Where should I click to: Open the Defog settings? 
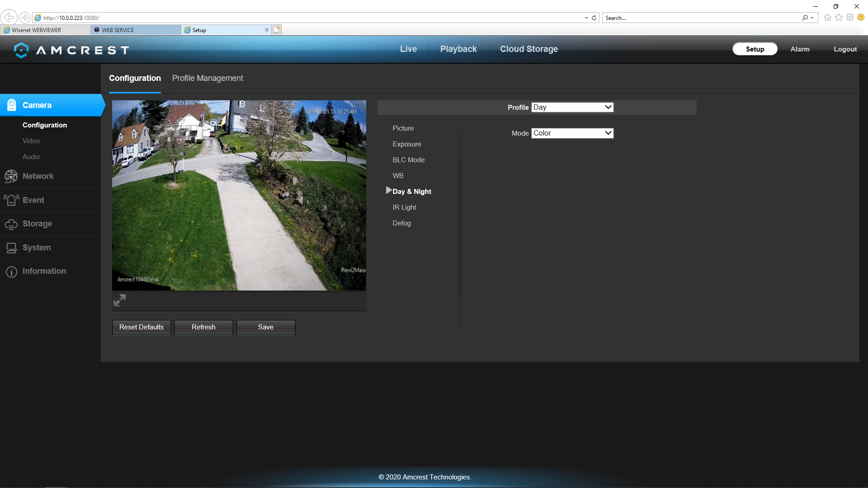click(x=401, y=223)
